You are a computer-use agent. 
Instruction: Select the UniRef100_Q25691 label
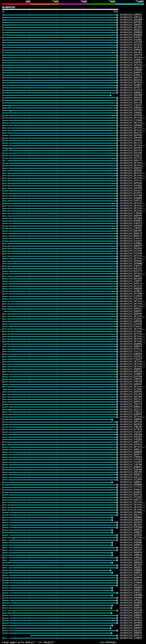(x=131, y=600)
